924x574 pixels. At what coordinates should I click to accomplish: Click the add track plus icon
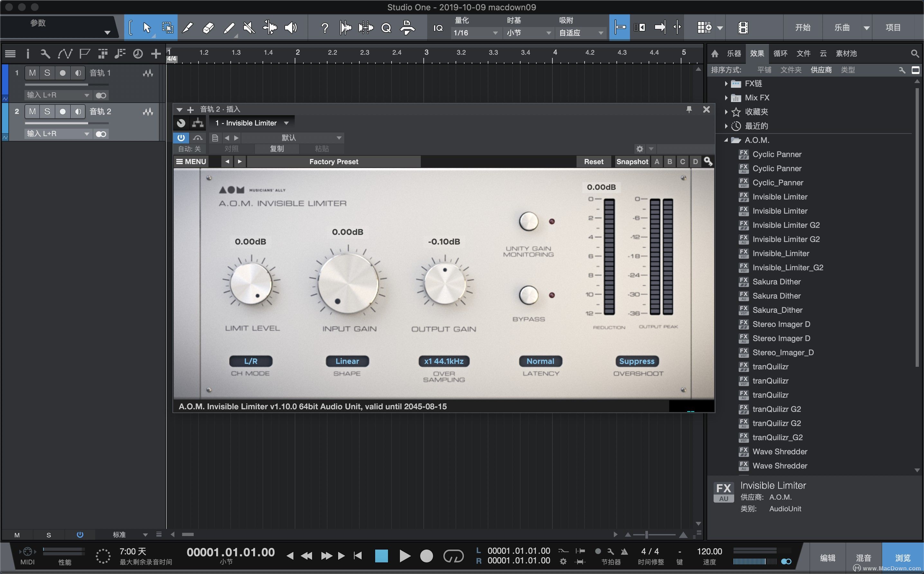pyautogui.click(x=156, y=53)
